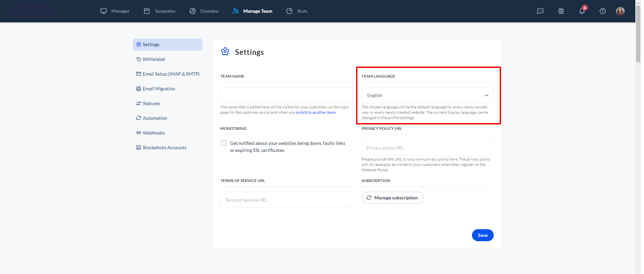
Task: Open user profile avatar menu
Action: [x=620, y=11]
